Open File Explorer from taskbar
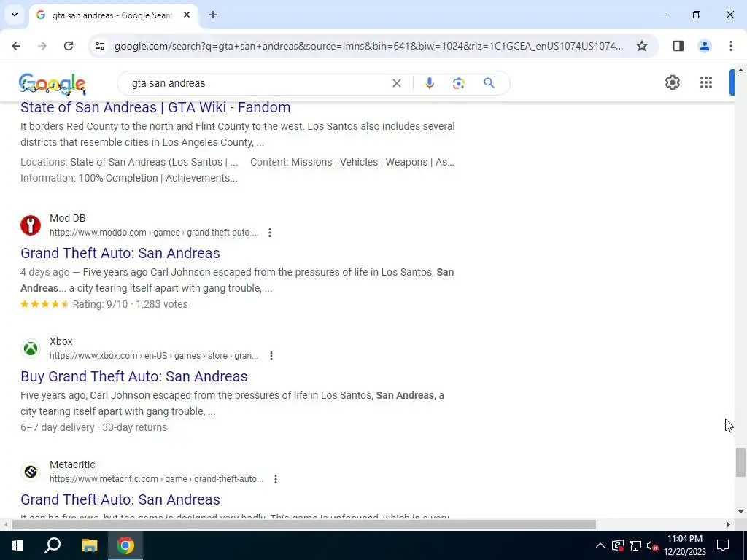Viewport: 747px width, 560px height. [89, 545]
